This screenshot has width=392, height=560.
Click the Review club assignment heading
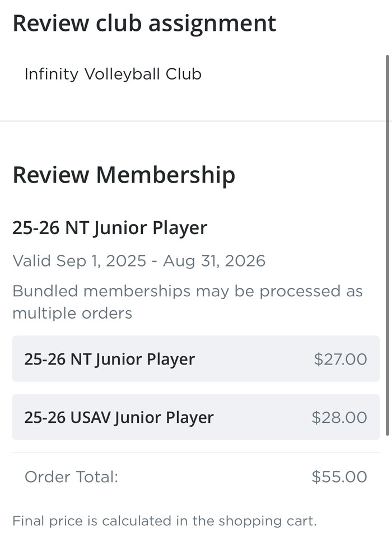(x=144, y=24)
